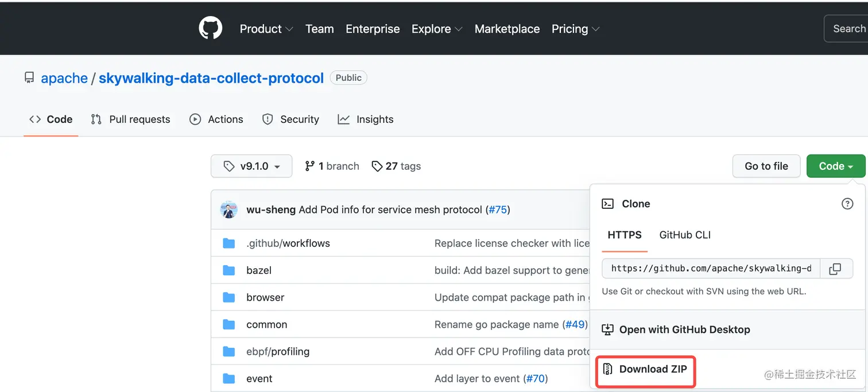
Task: Click the GitHub Octocat logo
Action: (x=211, y=28)
